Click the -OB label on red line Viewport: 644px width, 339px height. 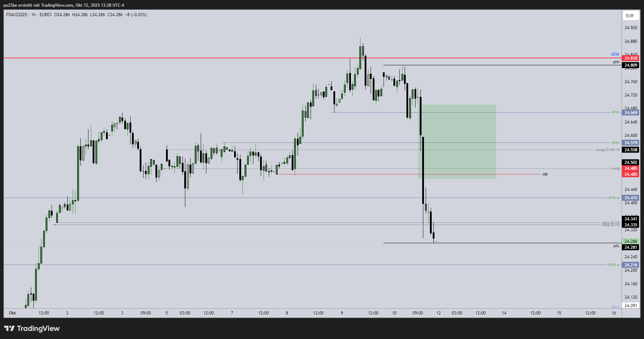click(x=544, y=174)
